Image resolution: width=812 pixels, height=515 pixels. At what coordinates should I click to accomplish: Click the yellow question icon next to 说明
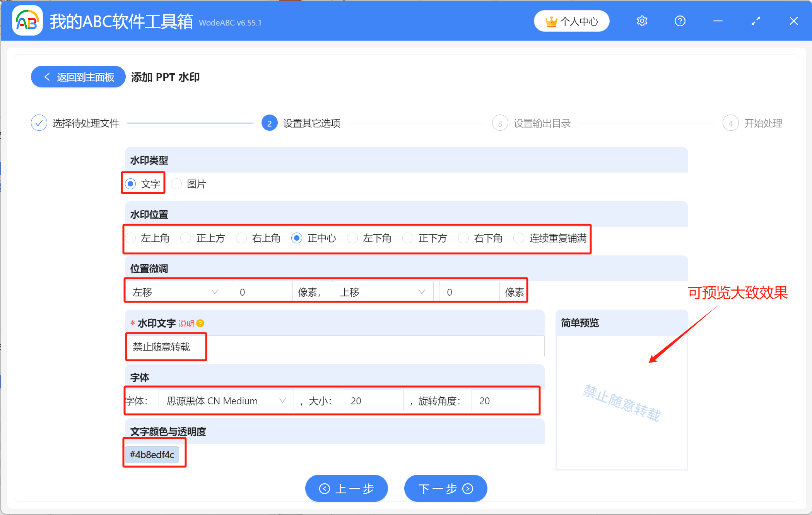click(200, 323)
